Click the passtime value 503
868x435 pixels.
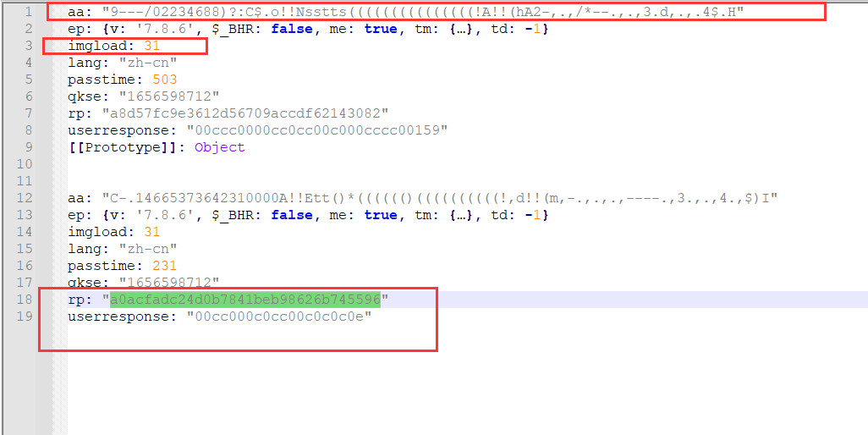(x=165, y=80)
